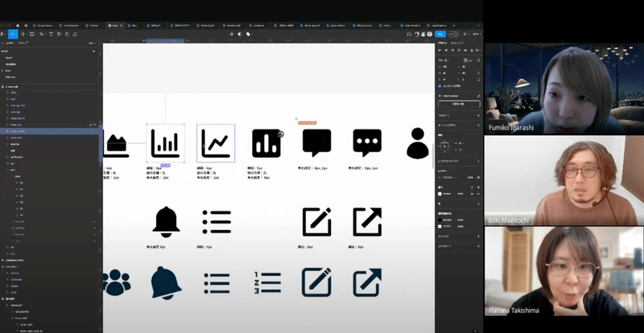Add a property with plus
Viewport: 644px width, 333px height.
pos(478,115)
